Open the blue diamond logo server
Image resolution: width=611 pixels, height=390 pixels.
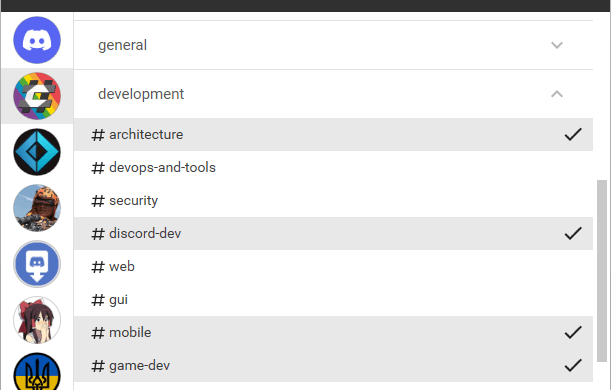point(37,152)
